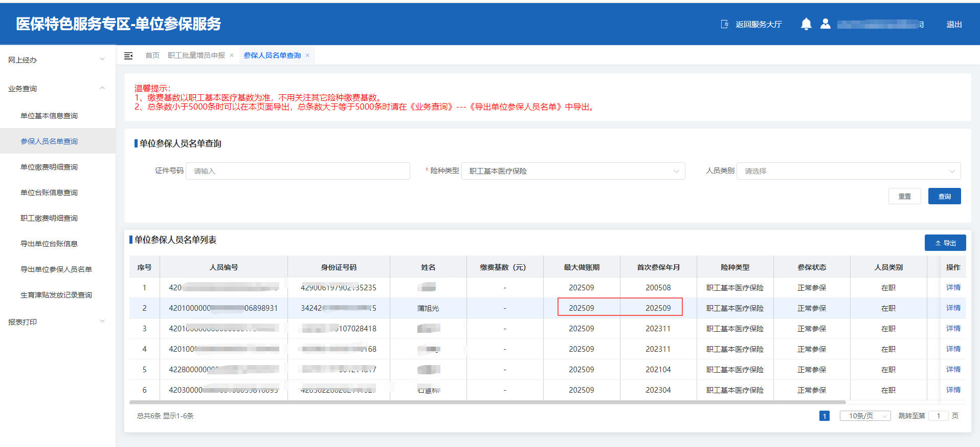
Task: Expand the 网上经办 menu
Action: [58, 60]
